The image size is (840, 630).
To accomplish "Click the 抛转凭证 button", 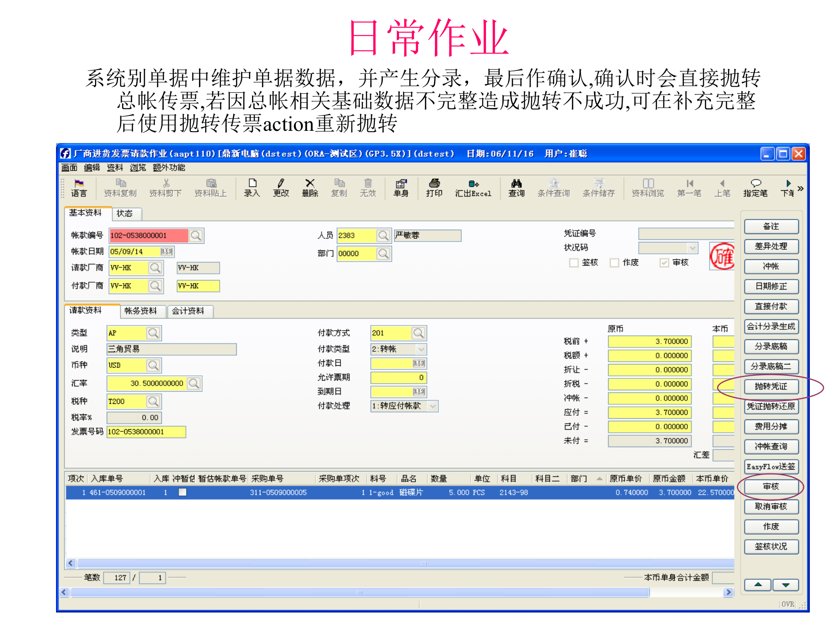I will click(x=771, y=387).
